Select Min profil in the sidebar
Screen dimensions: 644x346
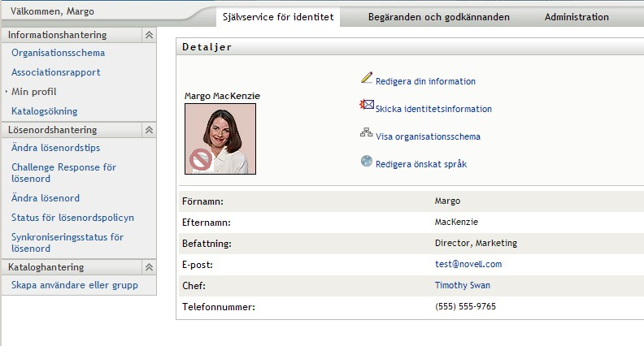[x=33, y=92]
